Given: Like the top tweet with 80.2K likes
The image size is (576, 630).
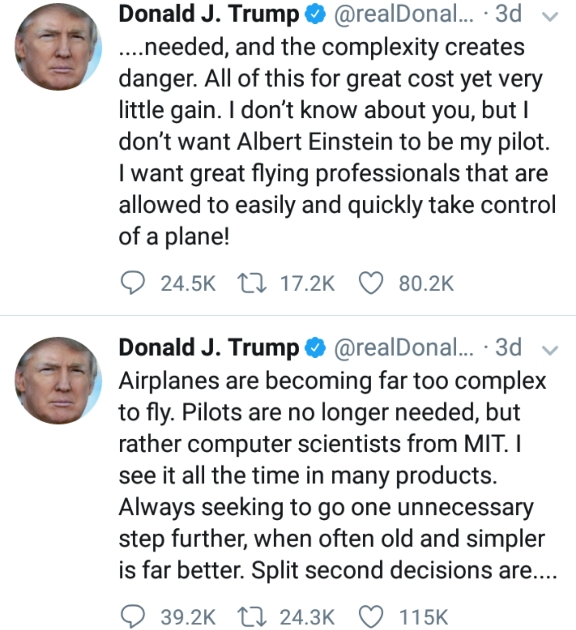Looking at the screenshot, I should pyautogui.click(x=370, y=283).
